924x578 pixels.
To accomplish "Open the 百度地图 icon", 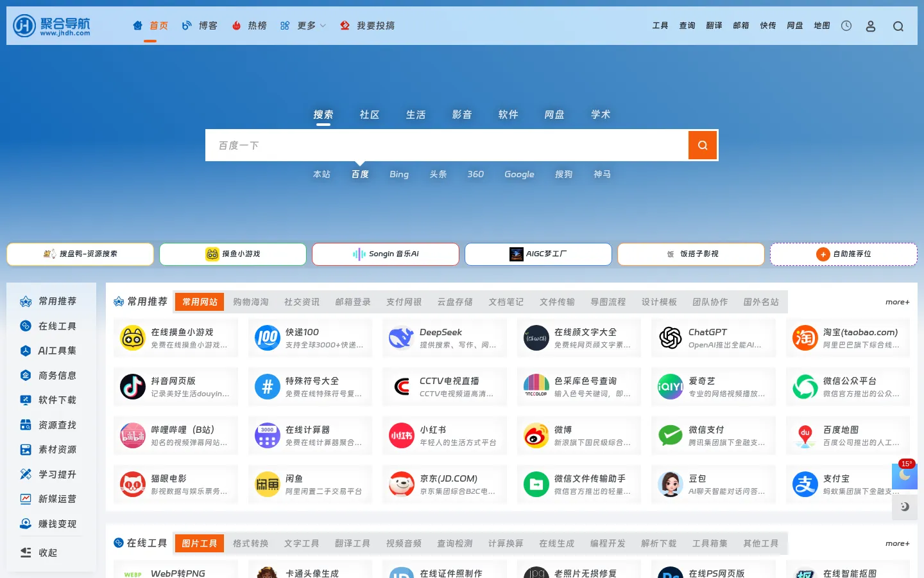I will pyautogui.click(x=805, y=435).
